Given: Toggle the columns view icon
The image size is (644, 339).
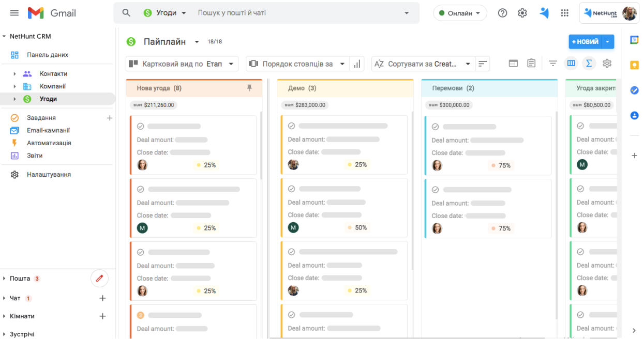Looking at the screenshot, I should [x=571, y=63].
